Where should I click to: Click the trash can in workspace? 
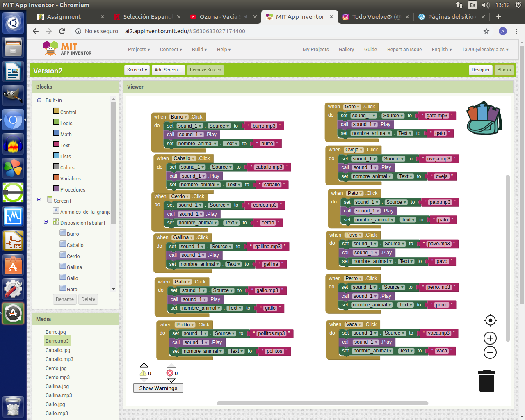point(486,381)
